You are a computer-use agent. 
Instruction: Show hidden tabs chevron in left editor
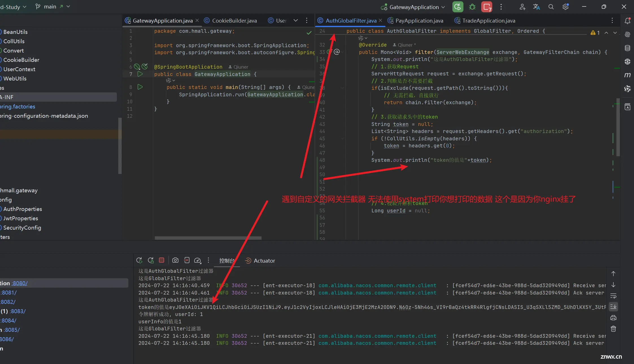pos(296,20)
